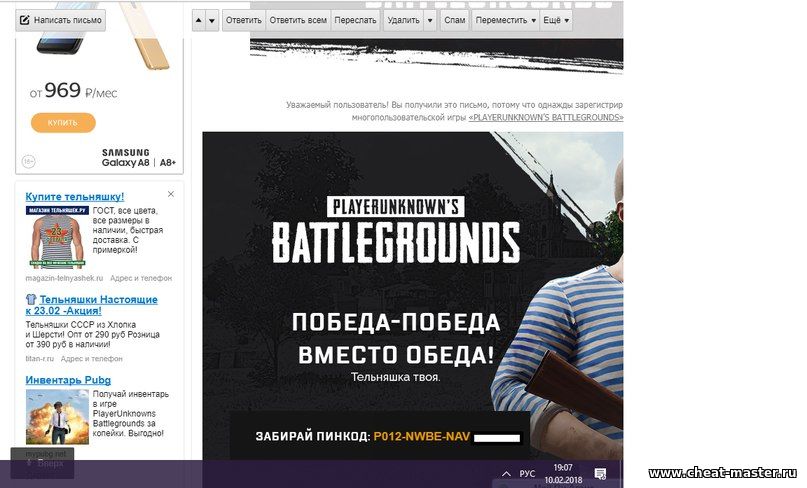Mark message as 'Спам'
The width and height of the screenshot is (807, 488).
[454, 20]
